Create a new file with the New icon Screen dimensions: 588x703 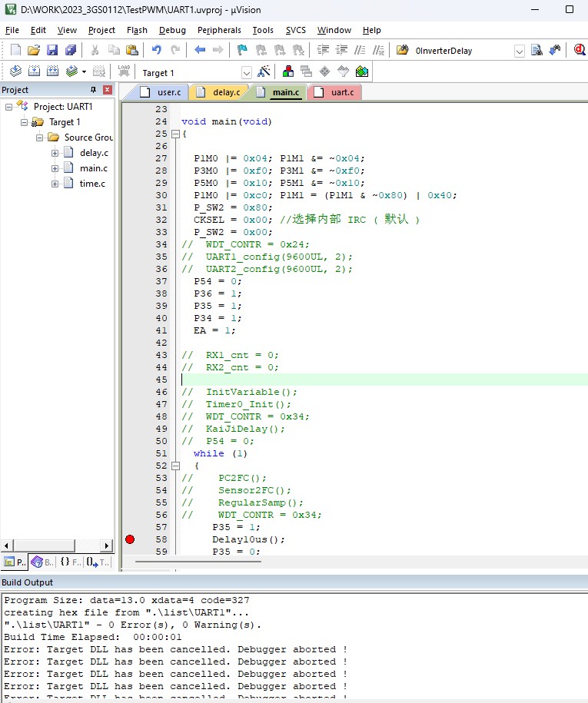click(15, 50)
